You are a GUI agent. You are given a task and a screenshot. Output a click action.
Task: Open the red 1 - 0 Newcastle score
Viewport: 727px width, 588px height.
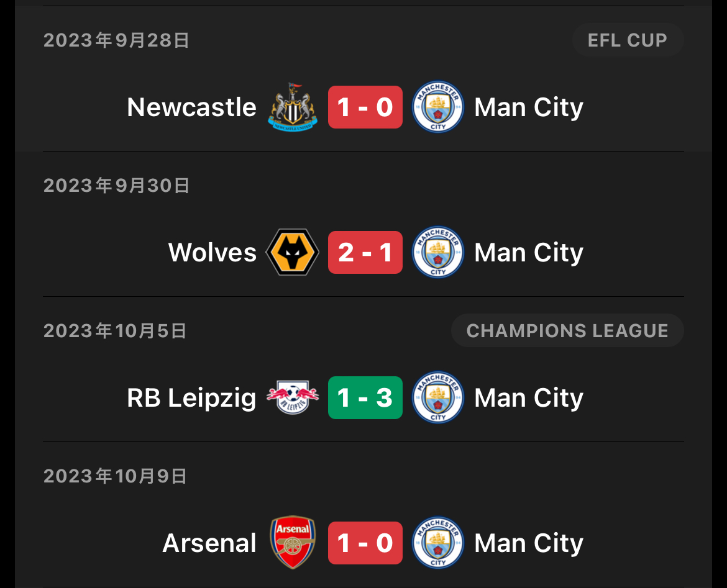point(365,107)
